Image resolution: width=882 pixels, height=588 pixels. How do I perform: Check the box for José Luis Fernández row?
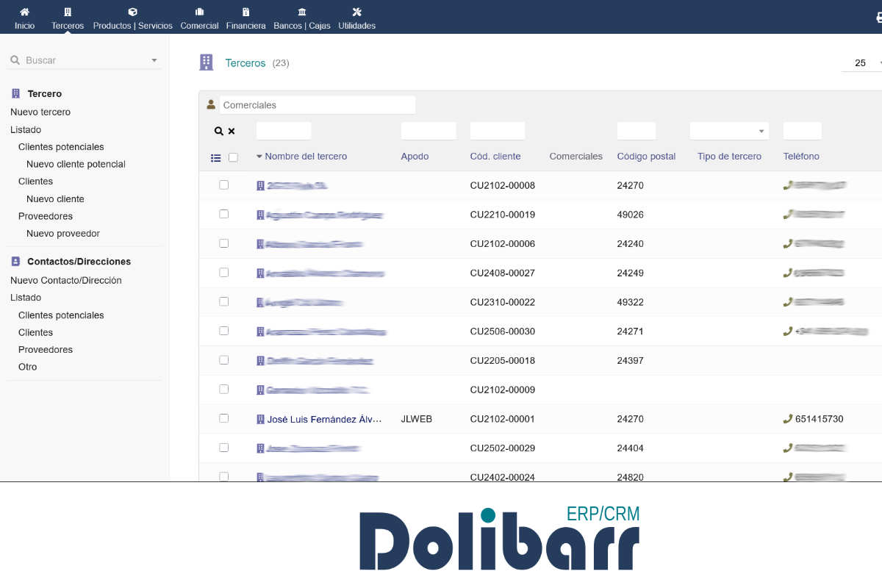pyautogui.click(x=224, y=418)
